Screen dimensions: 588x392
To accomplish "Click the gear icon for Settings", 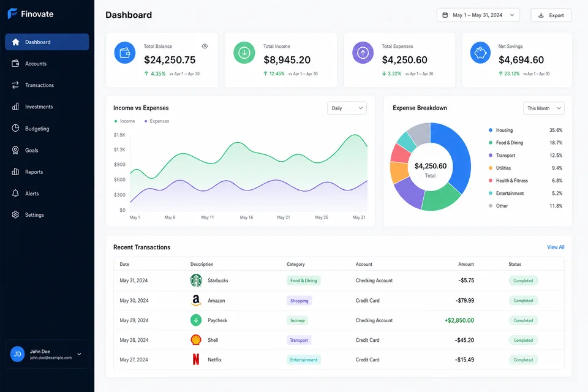I will click(15, 214).
